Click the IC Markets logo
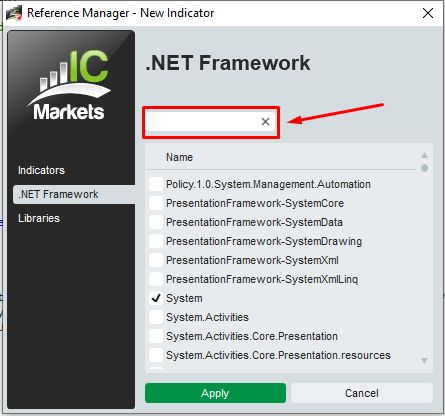Image resolution: width=445 pixels, height=416 pixels. click(x=69, y=85)
